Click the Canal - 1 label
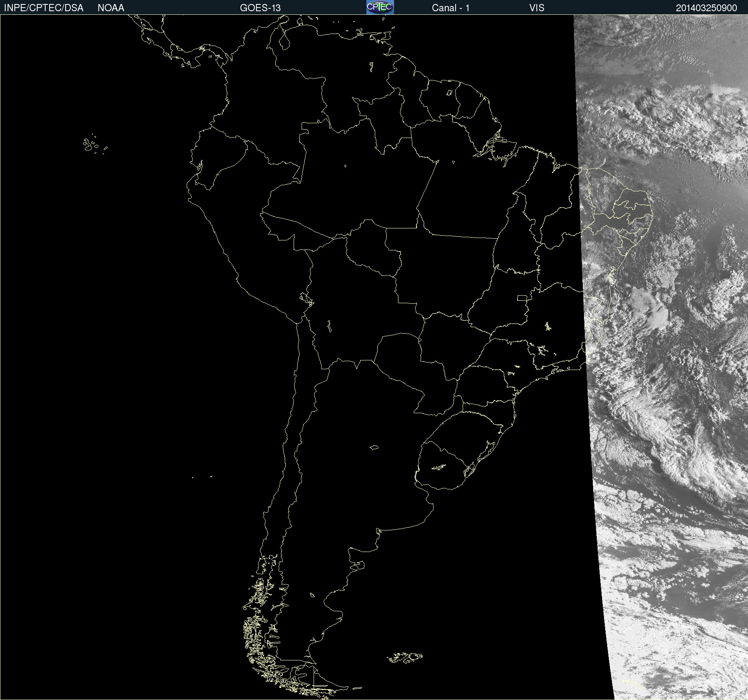This screenshot has height=700, width=748. [451, 8]
